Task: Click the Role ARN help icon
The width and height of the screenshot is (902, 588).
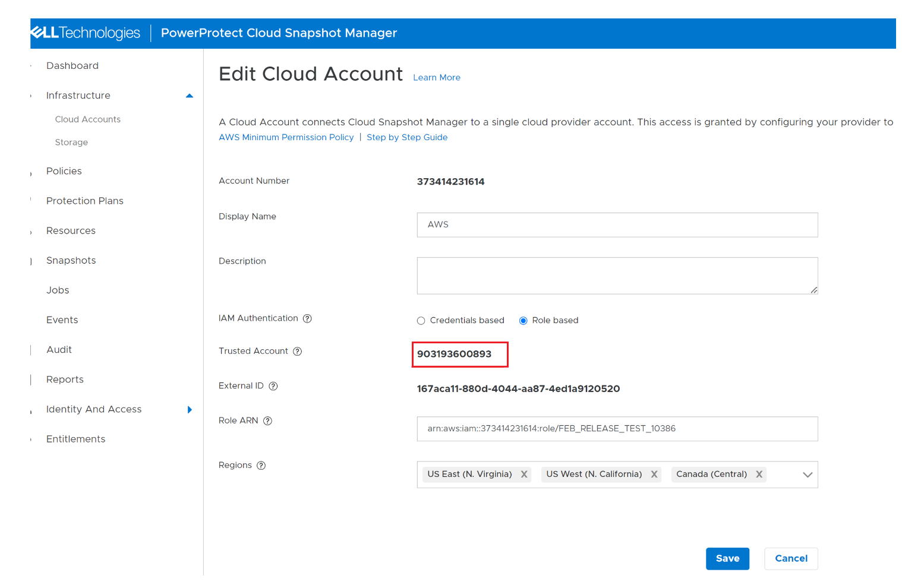Action: [x=268, y=421]
